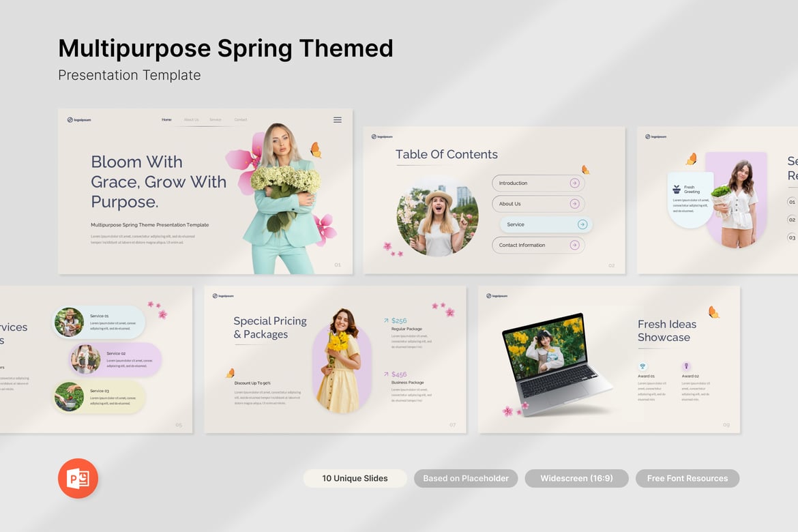This screenshot has height=532, width=798.
Task: Click the Regular Package label
Action: 407,329
